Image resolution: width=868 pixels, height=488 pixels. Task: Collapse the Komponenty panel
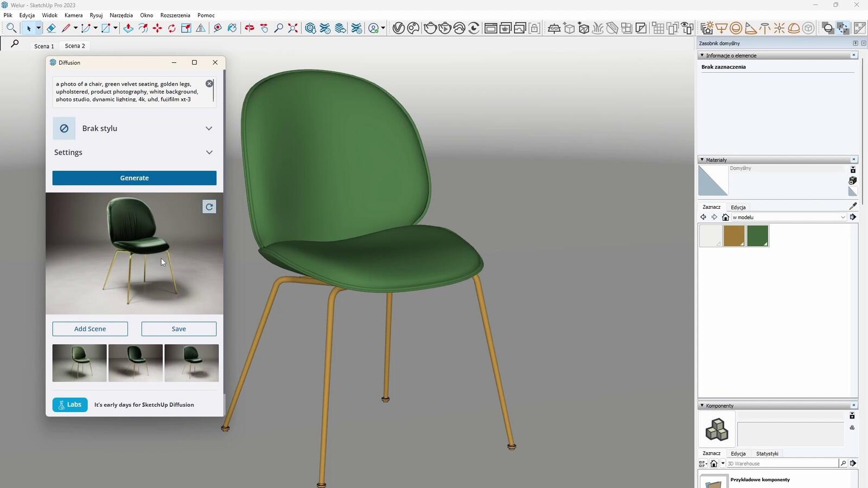click(702, 406)
